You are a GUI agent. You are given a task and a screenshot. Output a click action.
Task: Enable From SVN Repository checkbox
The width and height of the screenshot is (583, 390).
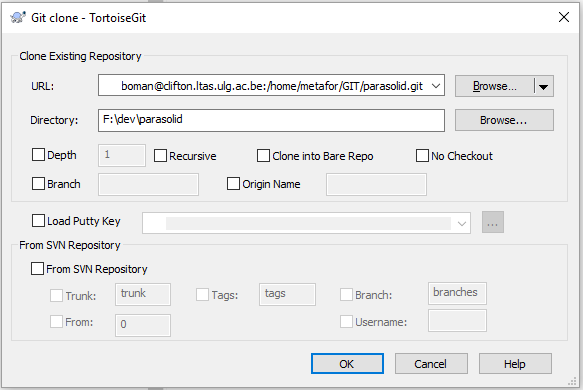(x=37, y=268)
